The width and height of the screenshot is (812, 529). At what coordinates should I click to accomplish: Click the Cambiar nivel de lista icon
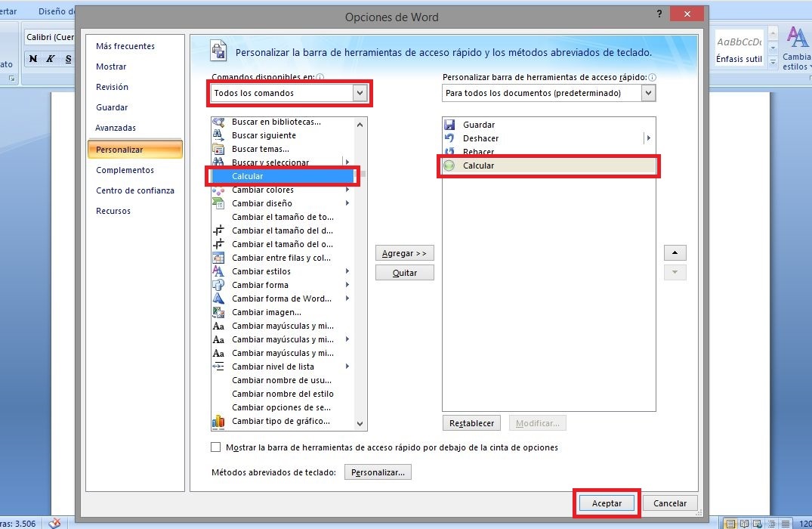(x=218, y=367)
